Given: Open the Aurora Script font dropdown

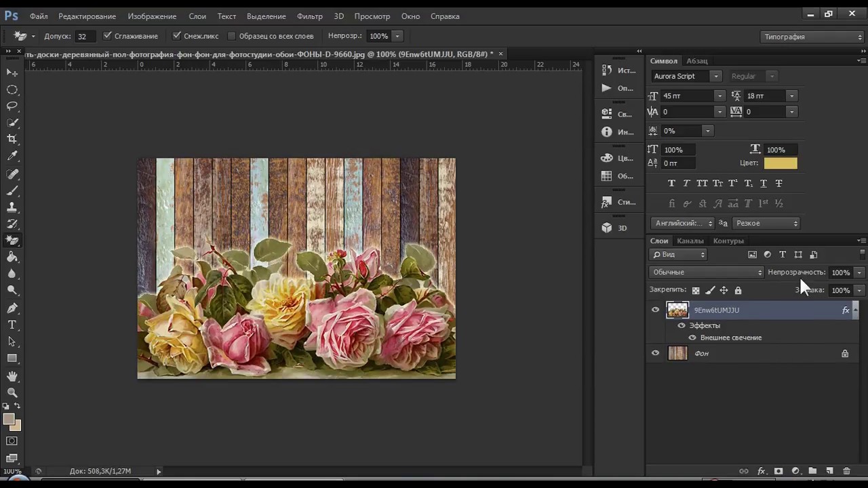Looking at the screenshot, I should (x=715, y=77).
